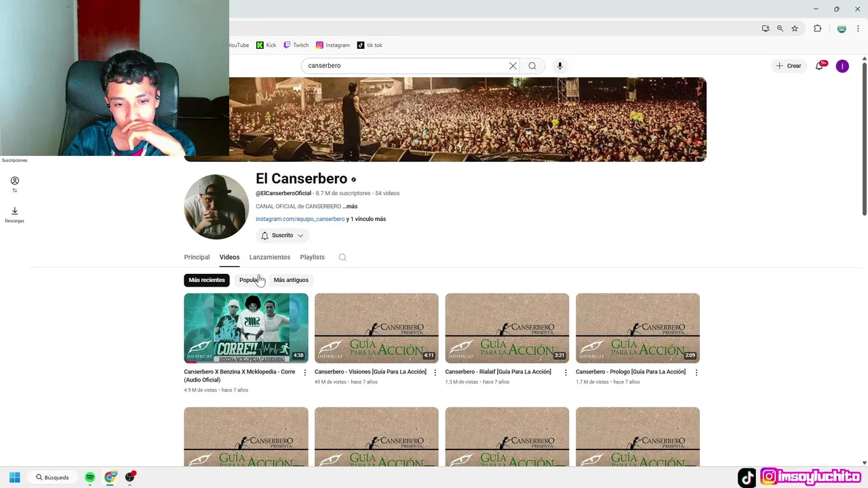Open the Tú sidebar icon
Viewport: 868px width, 488px height.
[15, 184]
